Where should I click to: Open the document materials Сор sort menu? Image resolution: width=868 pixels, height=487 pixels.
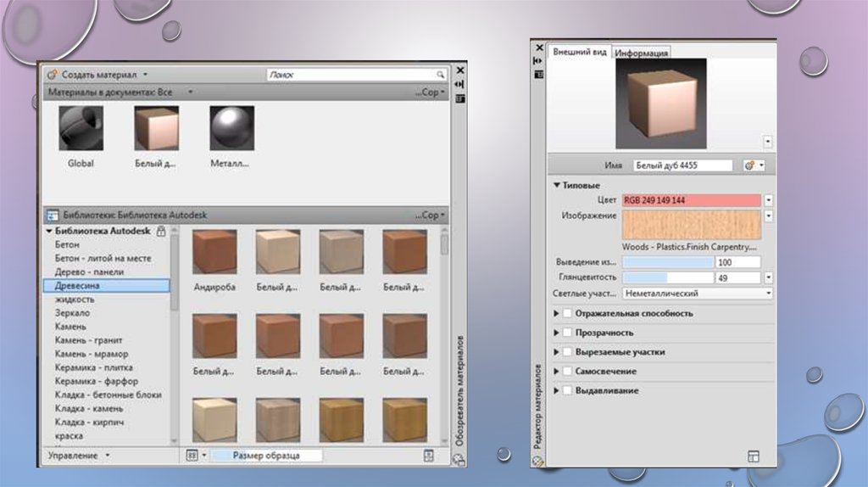pos(432,92)
